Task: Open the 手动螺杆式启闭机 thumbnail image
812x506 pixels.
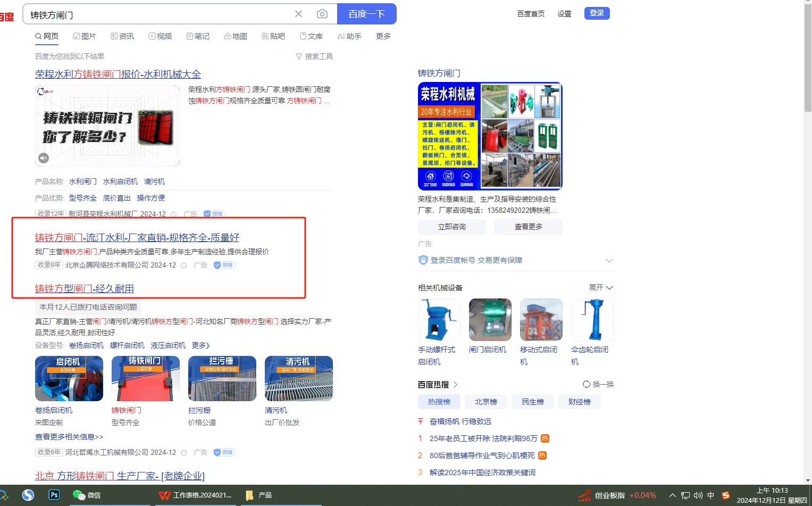Action: pos(439,319)
